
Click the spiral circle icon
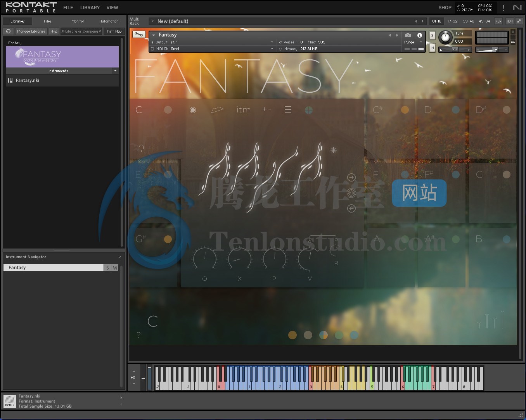tap(351, 193)
